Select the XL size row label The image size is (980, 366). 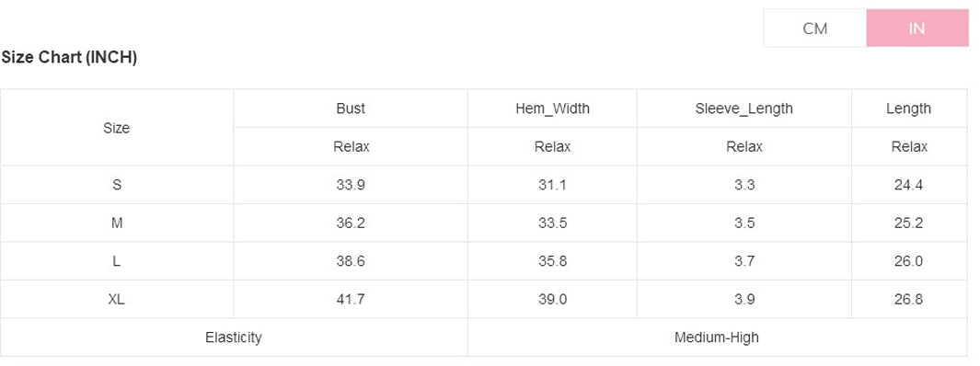pos(116,300)
